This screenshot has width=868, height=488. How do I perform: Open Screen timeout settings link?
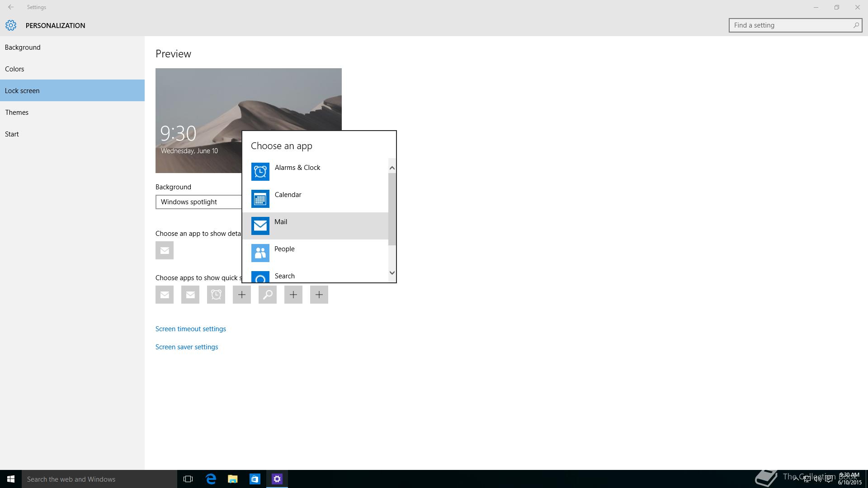pyautogui.click(x=191, y=329)
